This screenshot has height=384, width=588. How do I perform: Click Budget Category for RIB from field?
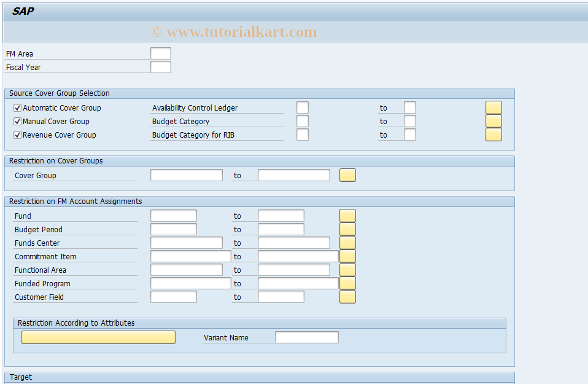coord(303,135)
